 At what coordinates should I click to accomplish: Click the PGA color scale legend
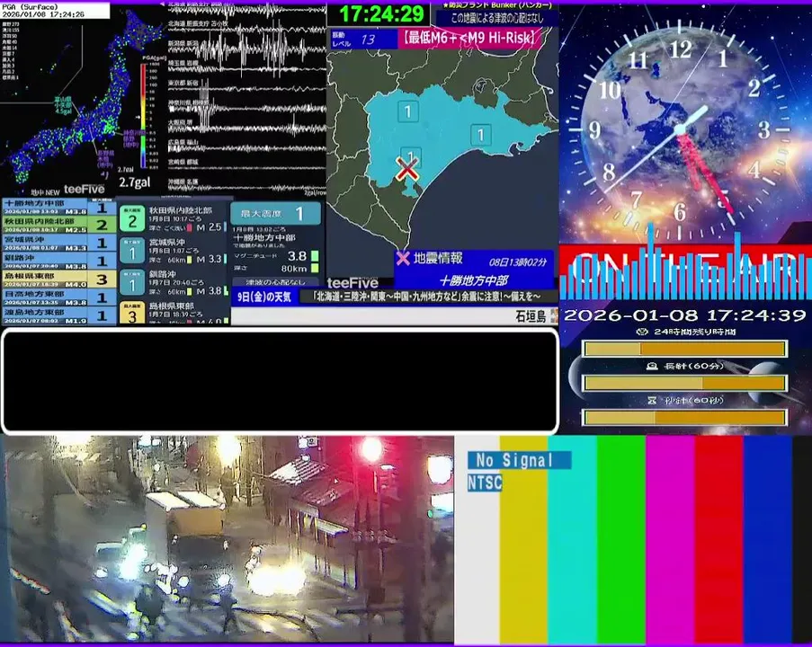pos(144,115)
